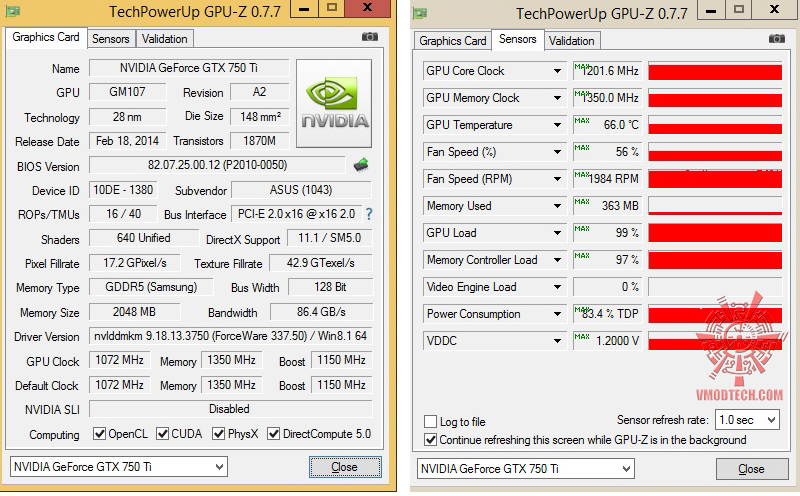Click the 128 Bit bus width value

(x=331, y=287)
